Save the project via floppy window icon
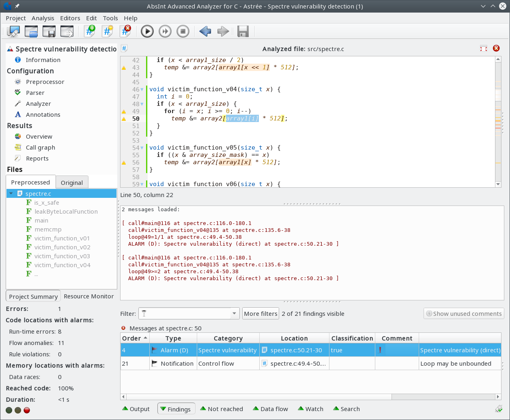Screen dimensions: 510x420 pos(49,31)
